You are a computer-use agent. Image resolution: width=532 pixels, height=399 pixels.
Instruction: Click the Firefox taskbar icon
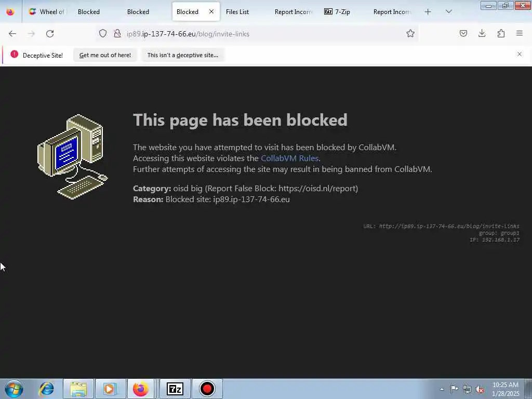pyautogui.click(x=141, y=389)
